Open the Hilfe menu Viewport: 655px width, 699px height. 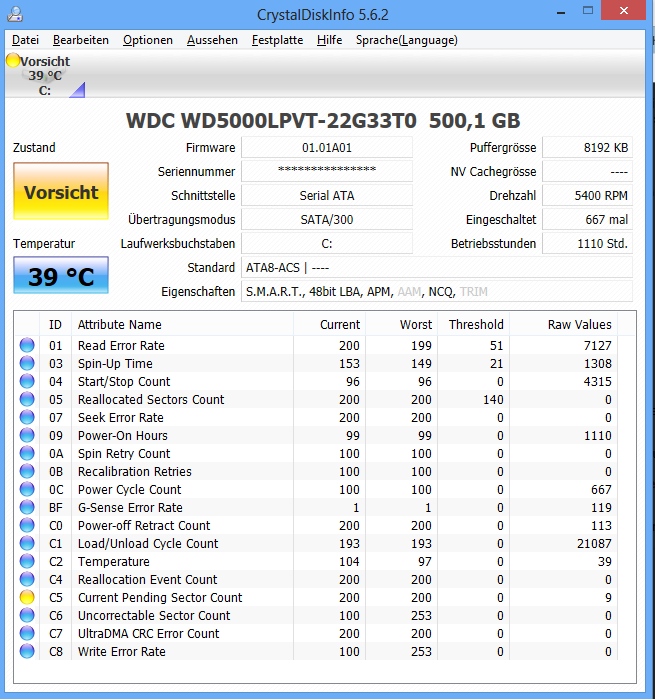pos(330,40)
